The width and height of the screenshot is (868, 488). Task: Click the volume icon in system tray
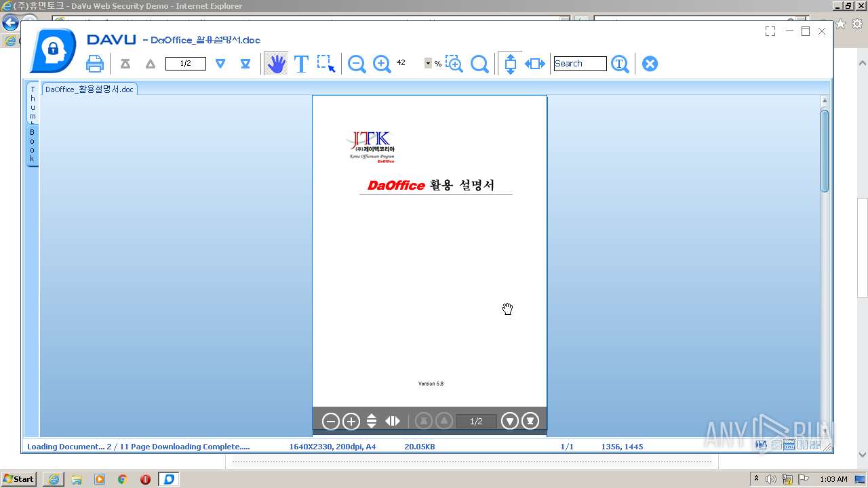[771, 479]
